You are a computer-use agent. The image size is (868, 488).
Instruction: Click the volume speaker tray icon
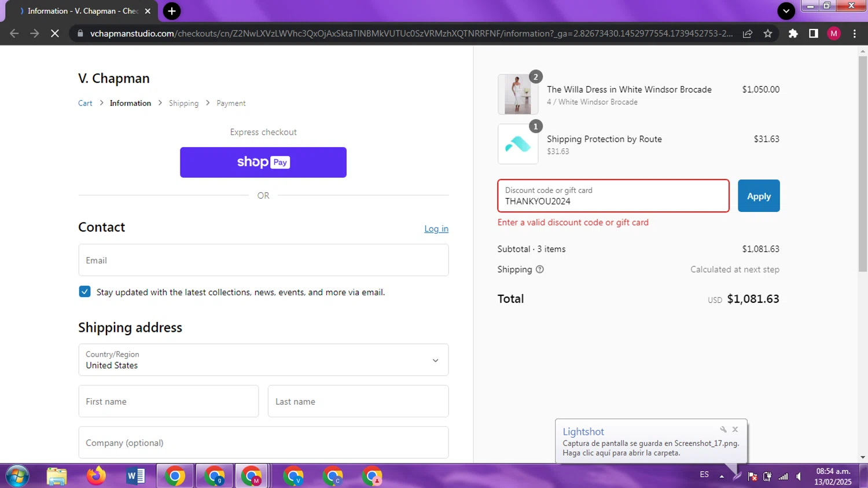tap(799, 476)
